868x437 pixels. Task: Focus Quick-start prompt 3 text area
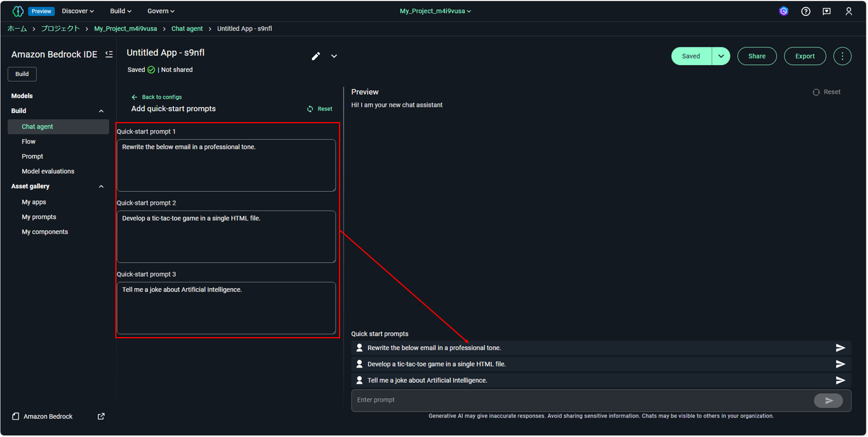[x=226, y=308]
